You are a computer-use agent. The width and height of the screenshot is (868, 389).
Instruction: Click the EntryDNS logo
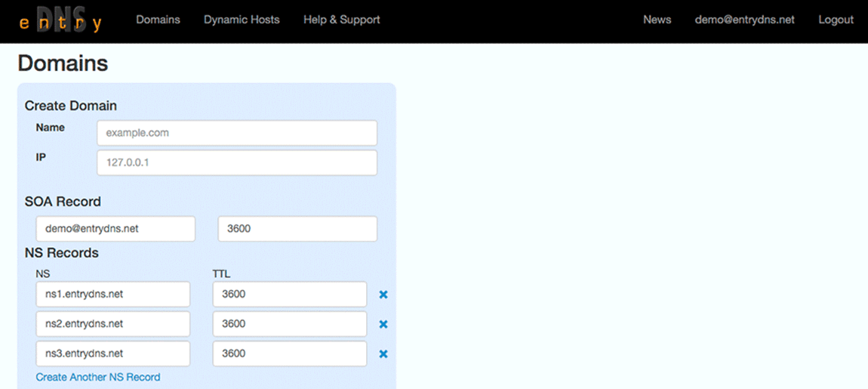[x=60, y=20]
